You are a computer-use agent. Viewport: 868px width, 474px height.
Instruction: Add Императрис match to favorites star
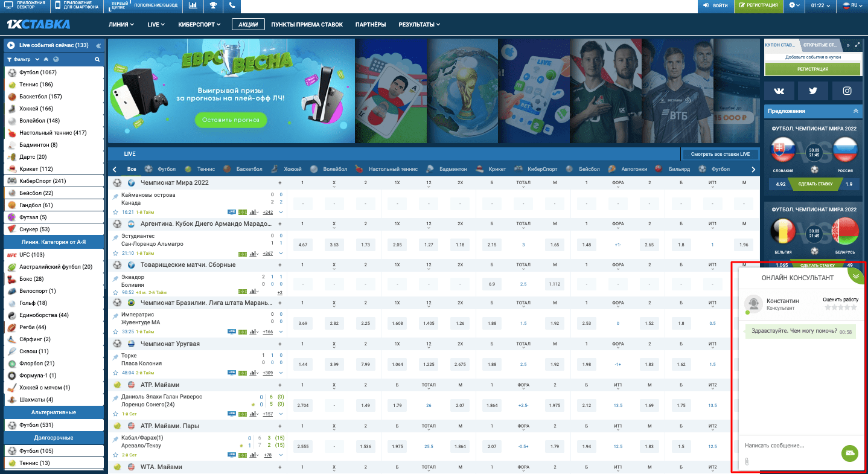[115, 331]
